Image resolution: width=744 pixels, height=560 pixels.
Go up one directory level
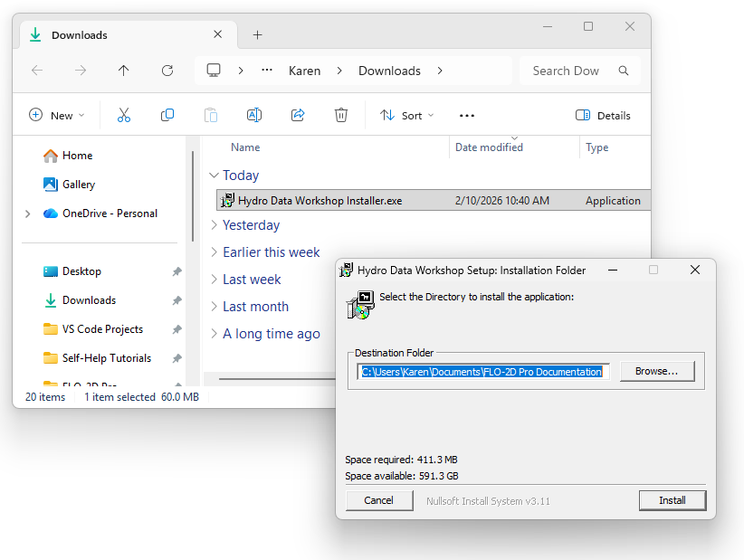(x=124, y=71)
